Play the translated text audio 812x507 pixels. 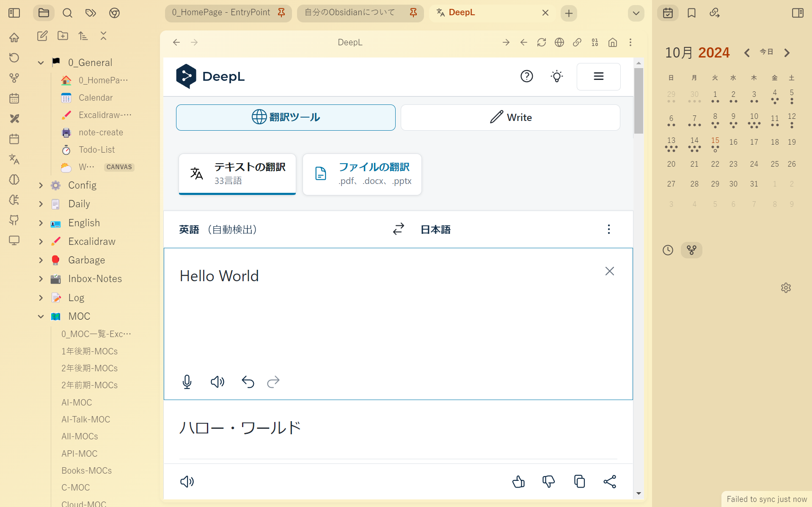point(187,482)
